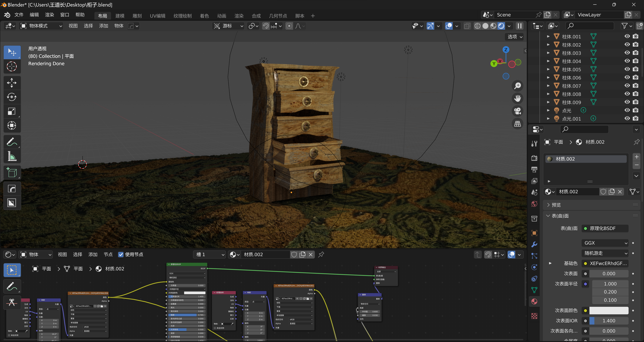Click the 原理化BSDF surface shader button

click(605, 229)
